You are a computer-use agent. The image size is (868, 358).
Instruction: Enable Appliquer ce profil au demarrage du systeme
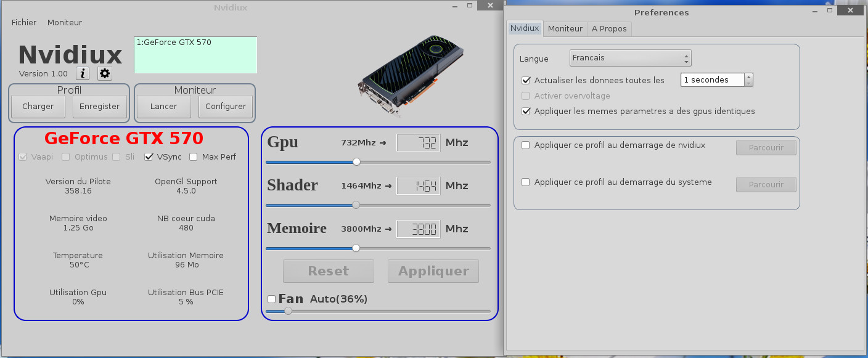click(526, 182)
